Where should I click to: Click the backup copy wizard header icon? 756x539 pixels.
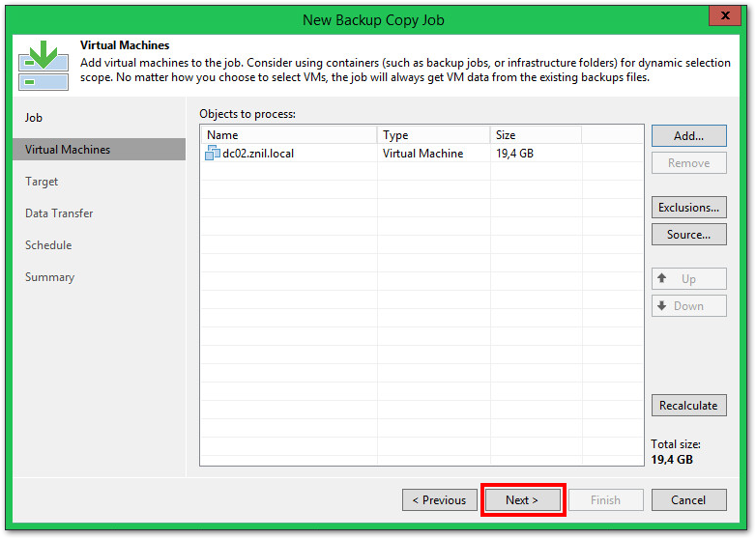click(x=43, y=65)
